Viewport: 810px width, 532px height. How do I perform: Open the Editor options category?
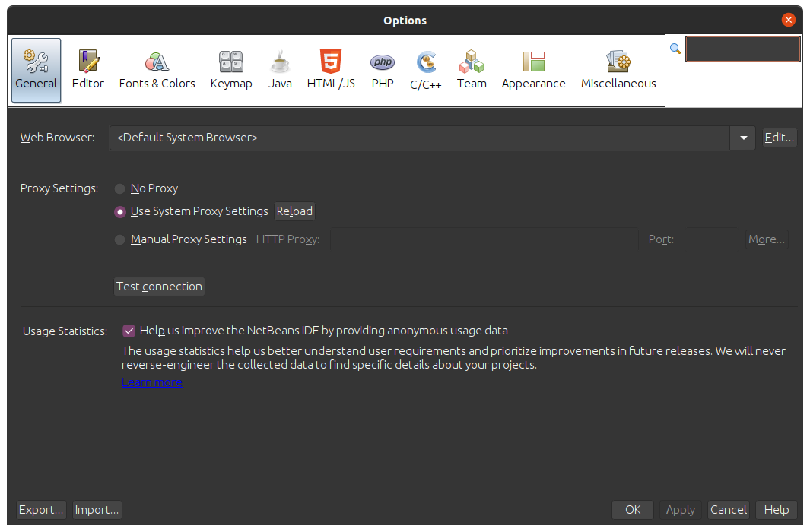(x=87, y=70)
